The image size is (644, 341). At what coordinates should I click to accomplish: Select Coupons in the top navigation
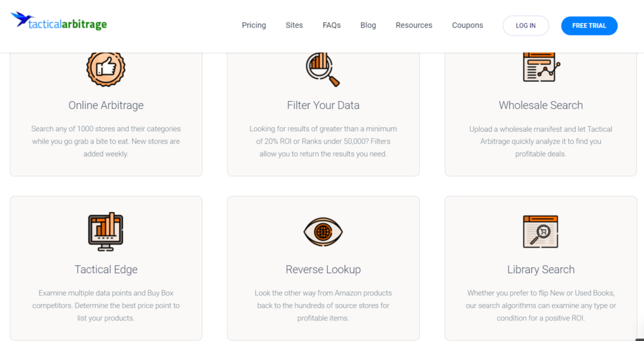(468, 26)
